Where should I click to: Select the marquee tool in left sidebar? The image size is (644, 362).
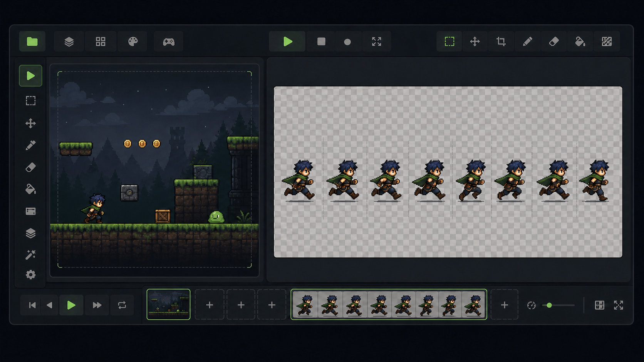pyautogui.click(x=30, y=101)
